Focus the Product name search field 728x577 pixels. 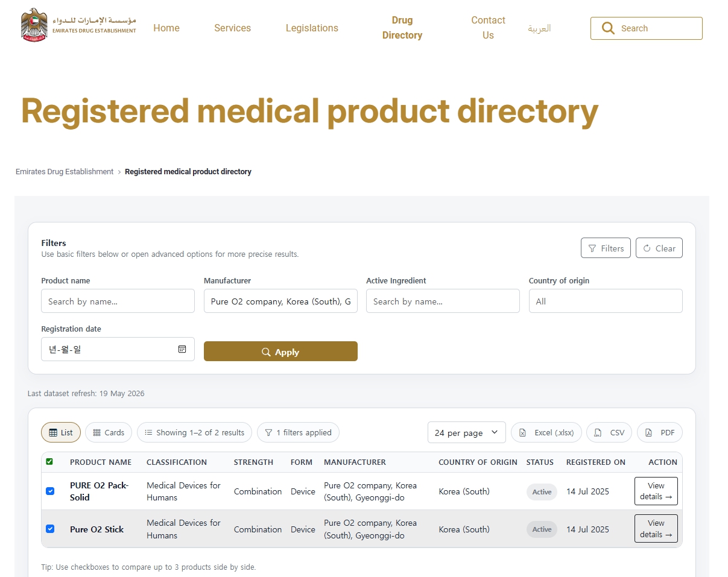(x=118, y=301)
